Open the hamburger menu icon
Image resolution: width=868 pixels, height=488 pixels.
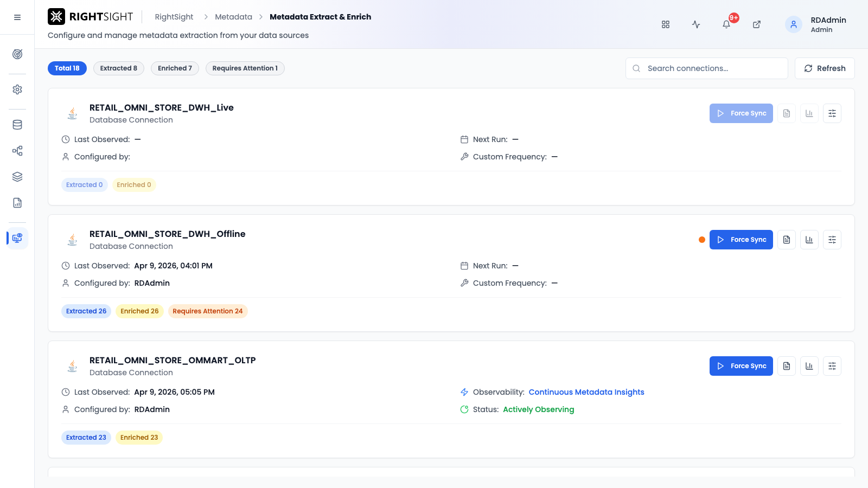pos(17,17)
